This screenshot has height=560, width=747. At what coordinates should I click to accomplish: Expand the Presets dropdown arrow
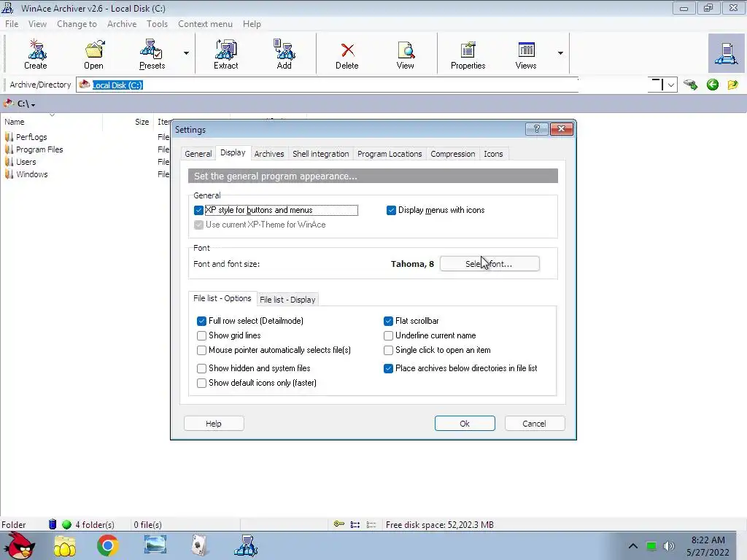click(x=186, y=53)
